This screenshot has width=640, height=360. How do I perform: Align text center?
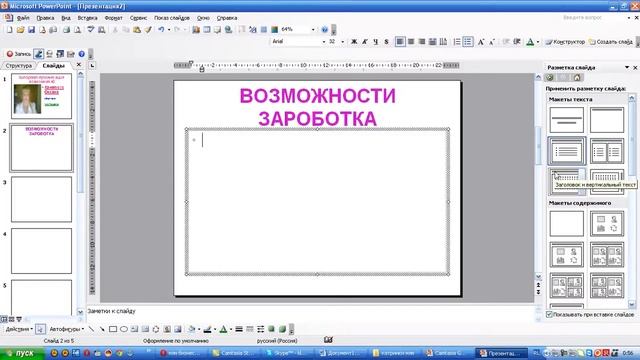pos(411,42)
